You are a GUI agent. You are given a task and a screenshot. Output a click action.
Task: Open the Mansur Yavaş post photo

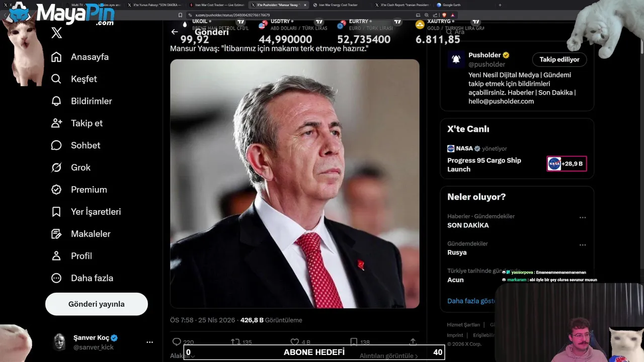tap(295, 184)
